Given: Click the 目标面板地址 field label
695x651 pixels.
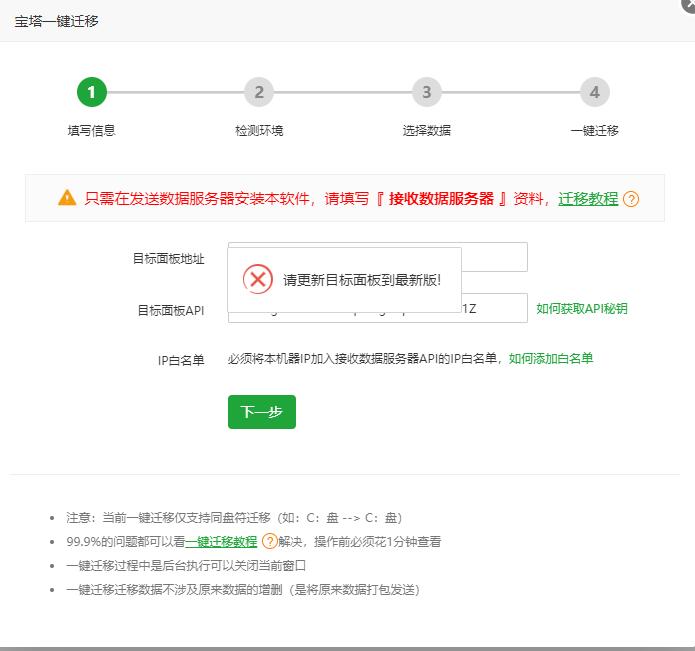Looking at the screenshot, I should [169, 259].
